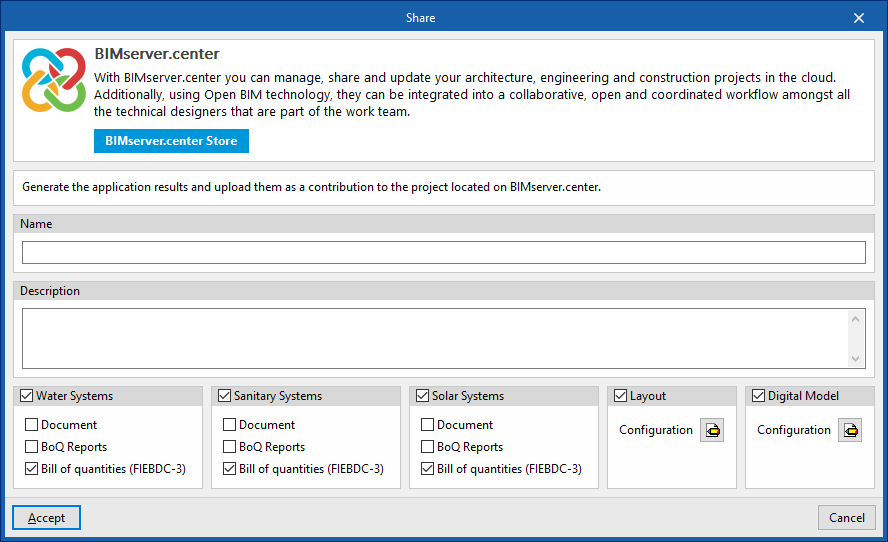Toggle the Digital Model checkbox
The width and height of the screenshot is (888, 542).
[x=759, y=396]
